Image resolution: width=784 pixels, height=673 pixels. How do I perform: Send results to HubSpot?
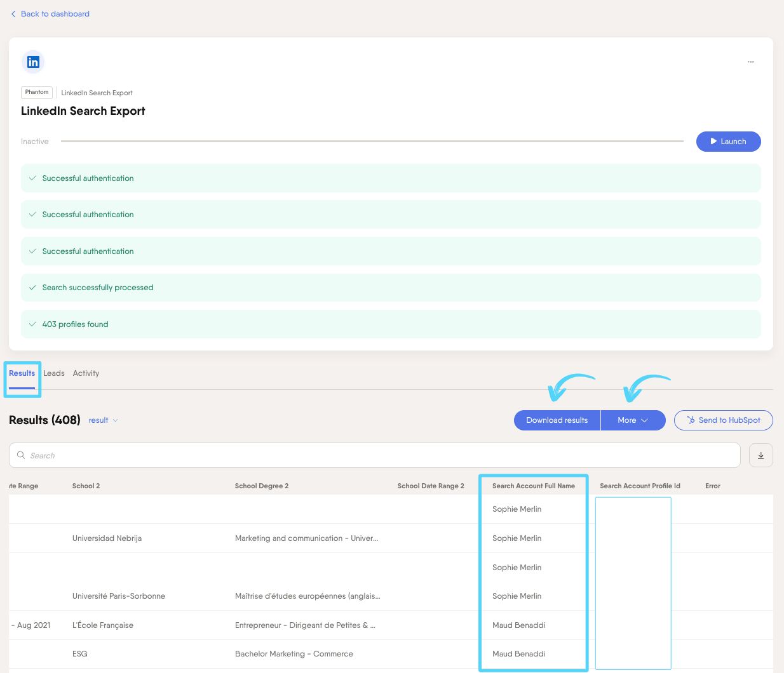point(724,420)
